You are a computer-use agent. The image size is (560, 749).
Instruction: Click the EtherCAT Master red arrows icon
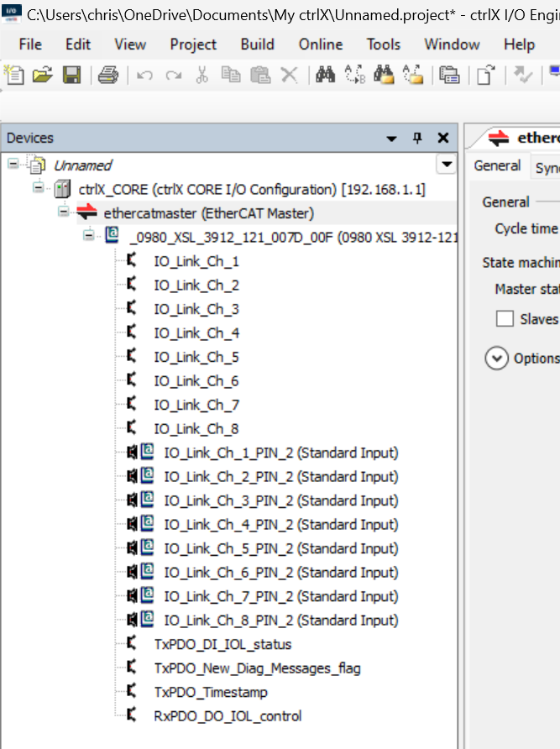click(87, 212)
